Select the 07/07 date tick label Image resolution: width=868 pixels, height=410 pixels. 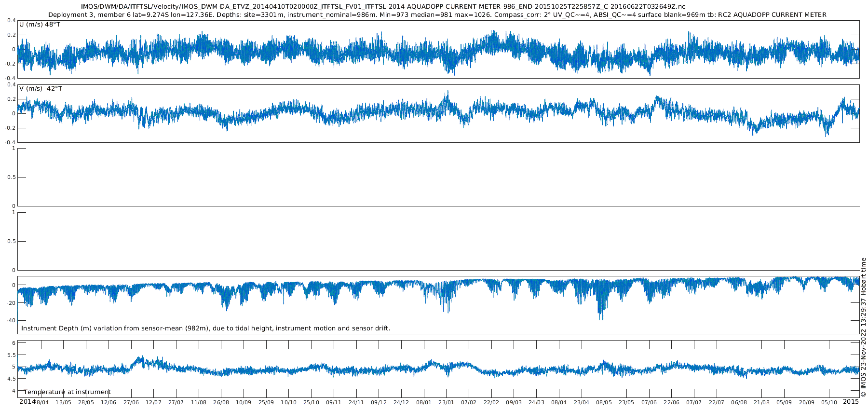(694, 403)
